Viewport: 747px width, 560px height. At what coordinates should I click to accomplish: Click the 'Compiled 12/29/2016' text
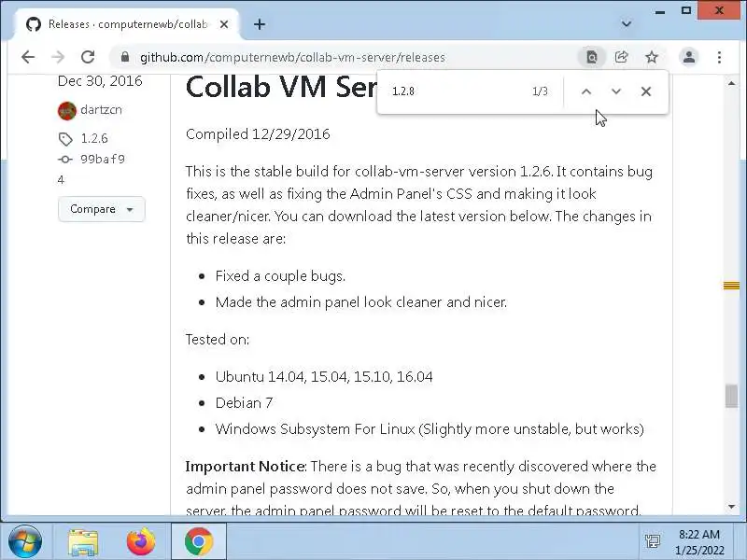click(x=258, y=133)
